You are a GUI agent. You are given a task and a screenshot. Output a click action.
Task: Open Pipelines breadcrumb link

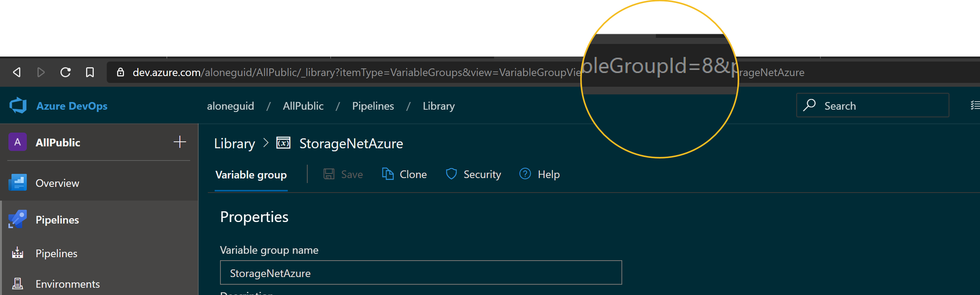point(373,106)
